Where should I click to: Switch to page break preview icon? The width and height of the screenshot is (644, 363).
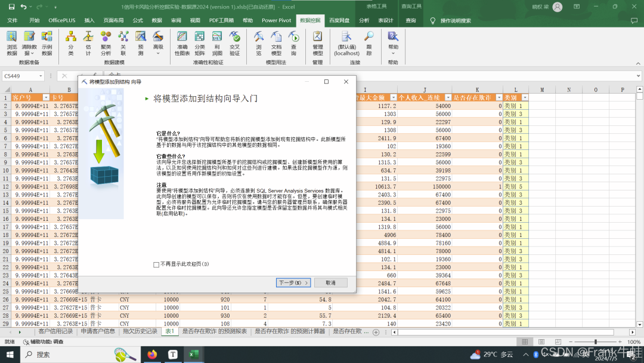click(x=558, y=342)
